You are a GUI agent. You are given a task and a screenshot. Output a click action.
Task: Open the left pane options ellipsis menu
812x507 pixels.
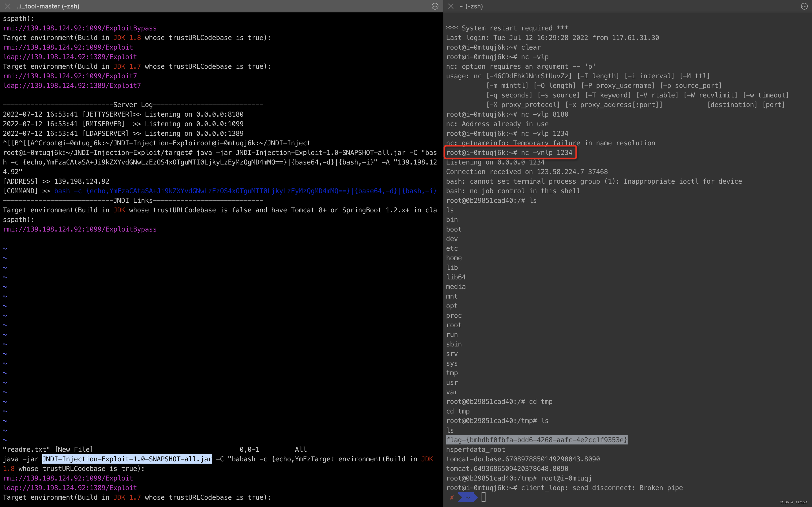point(435,6)
